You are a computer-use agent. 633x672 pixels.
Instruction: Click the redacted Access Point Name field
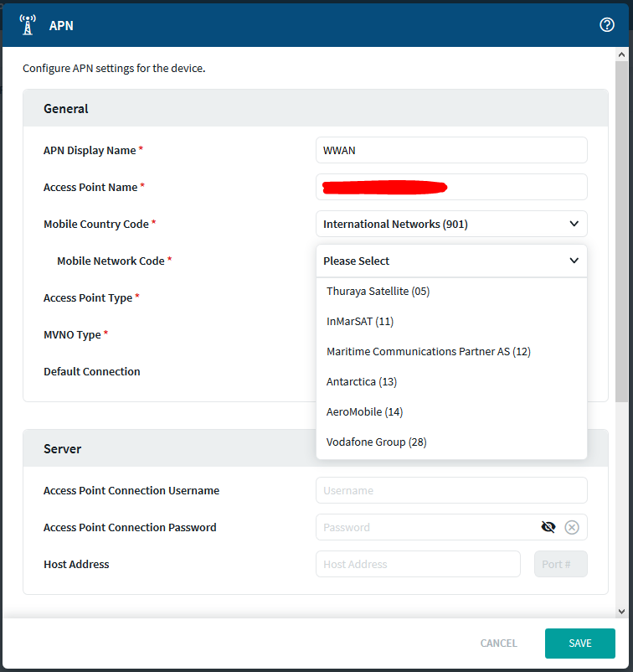[x=451, y=187]
